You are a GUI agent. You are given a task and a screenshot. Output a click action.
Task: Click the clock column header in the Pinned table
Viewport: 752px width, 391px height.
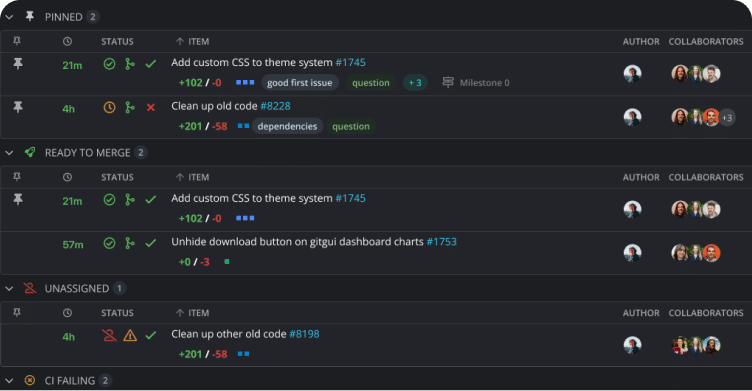coord(67,41)
